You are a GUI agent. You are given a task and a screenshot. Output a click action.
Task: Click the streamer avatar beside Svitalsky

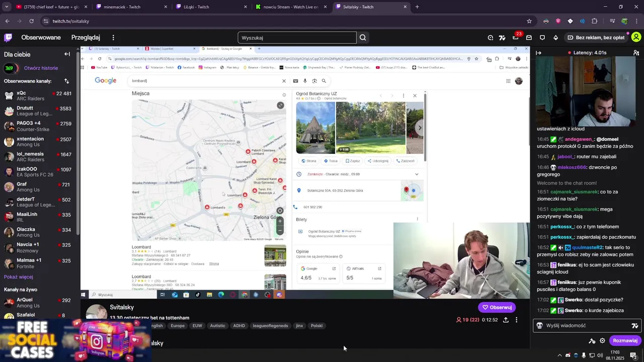96,313
